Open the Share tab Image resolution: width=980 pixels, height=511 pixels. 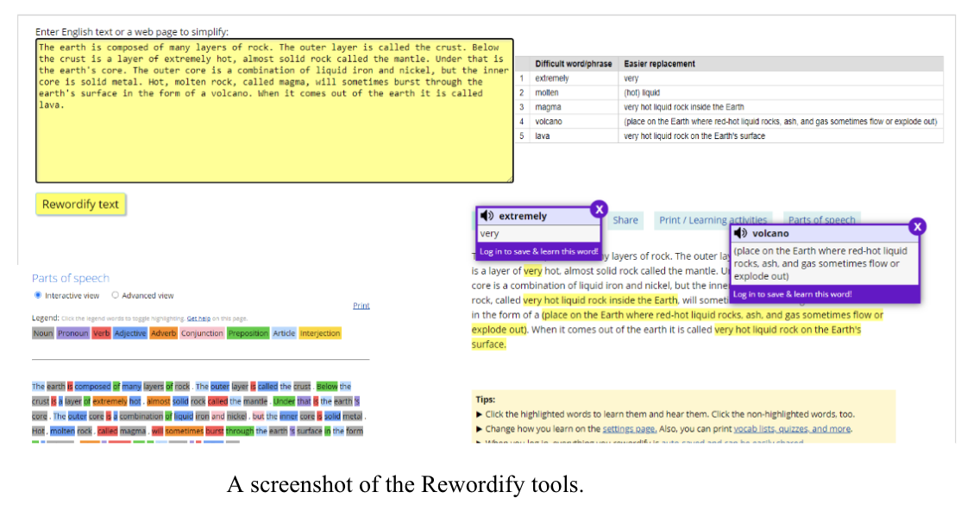625,220
